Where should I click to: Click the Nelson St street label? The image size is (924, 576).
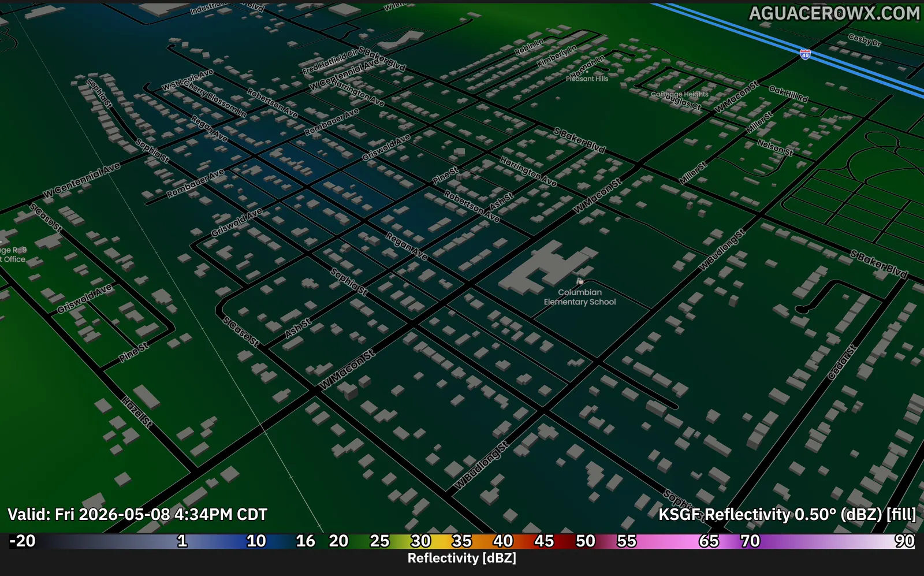(775, 147)
